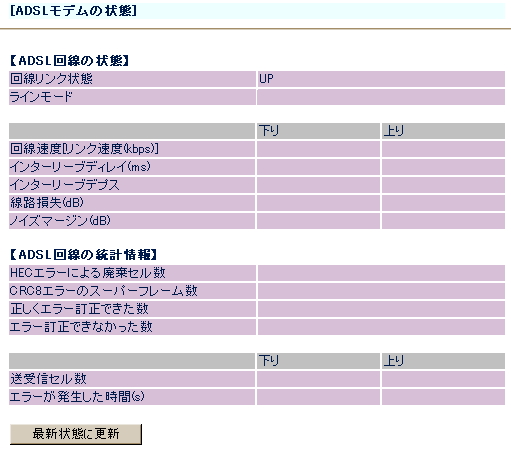511x456 pixels.
Task: Click the エラー訂正できなかった数 label
Action: pos(81,327)
